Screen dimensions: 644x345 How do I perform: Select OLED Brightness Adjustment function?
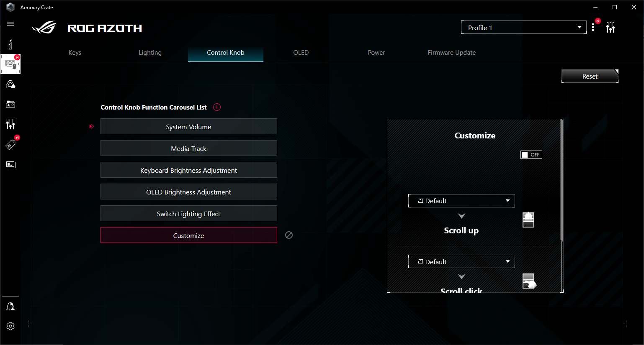[x=189, y=192]
